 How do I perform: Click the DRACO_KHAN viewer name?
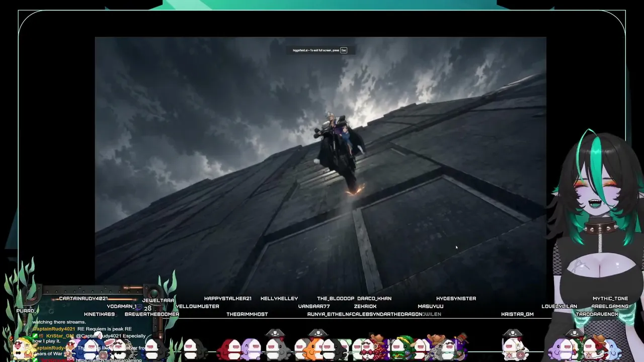point(374,298)
